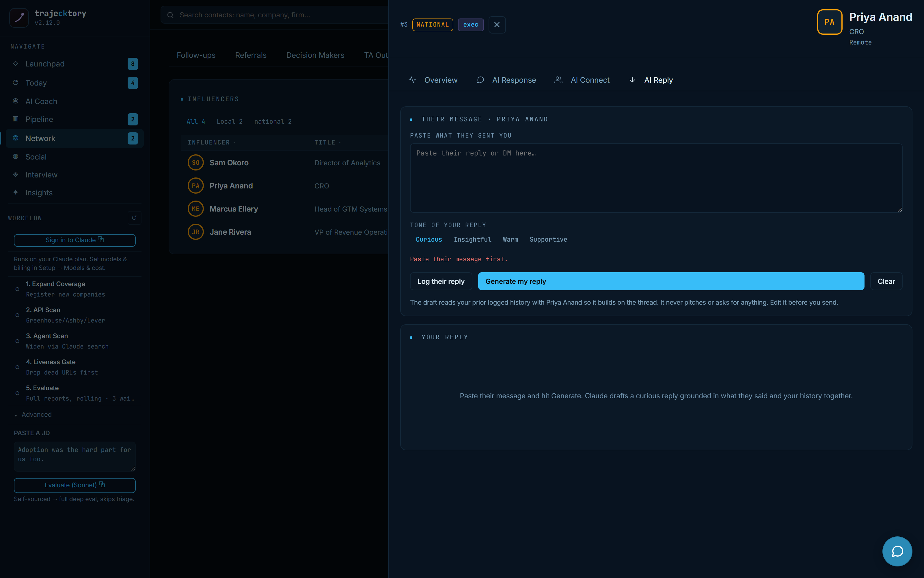This screenshot has height=578, width=924.
Task: Click the Search contacts field
Action: coord(274,15)
